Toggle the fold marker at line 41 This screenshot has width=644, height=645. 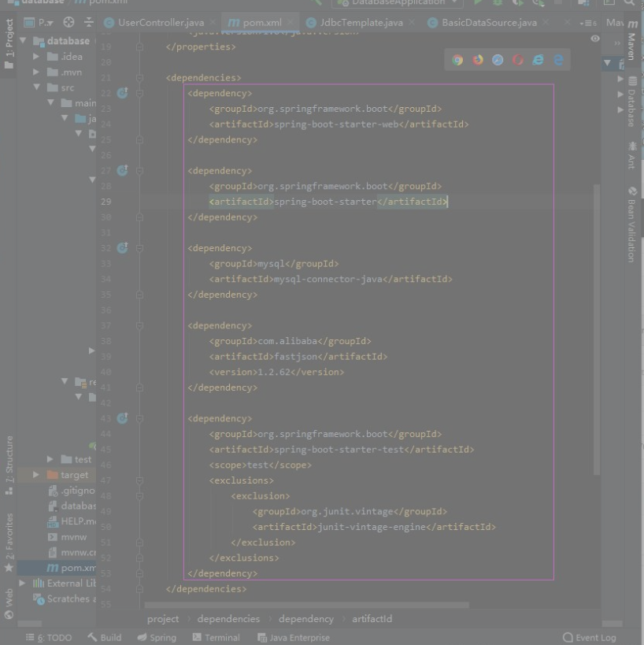pos(140,387)
